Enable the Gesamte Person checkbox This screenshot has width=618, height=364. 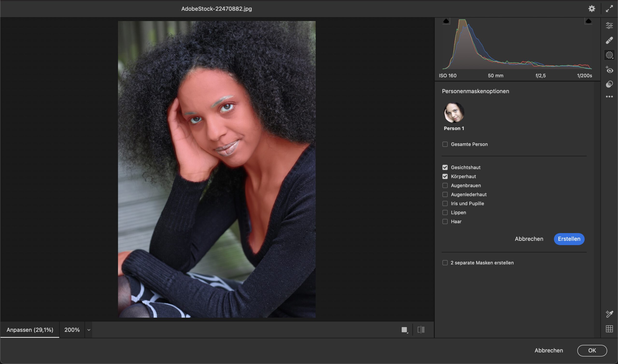tap(445, 144)
